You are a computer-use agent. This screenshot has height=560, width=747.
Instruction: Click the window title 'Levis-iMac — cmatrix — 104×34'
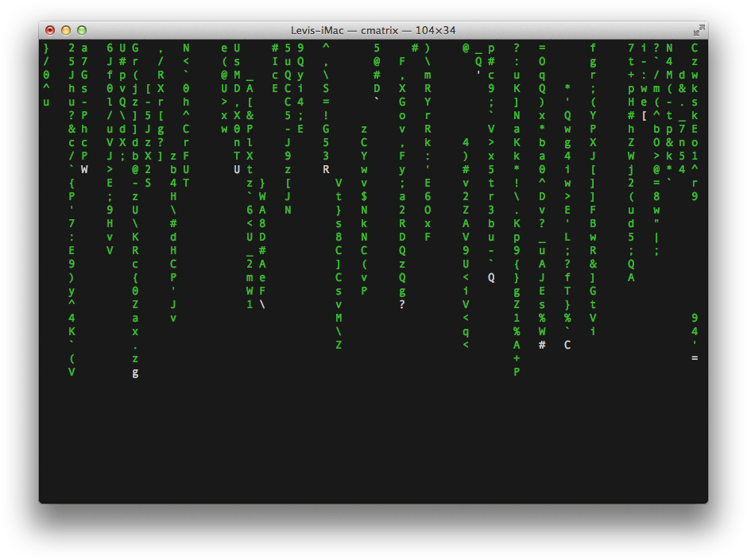[x=373, y=30]
